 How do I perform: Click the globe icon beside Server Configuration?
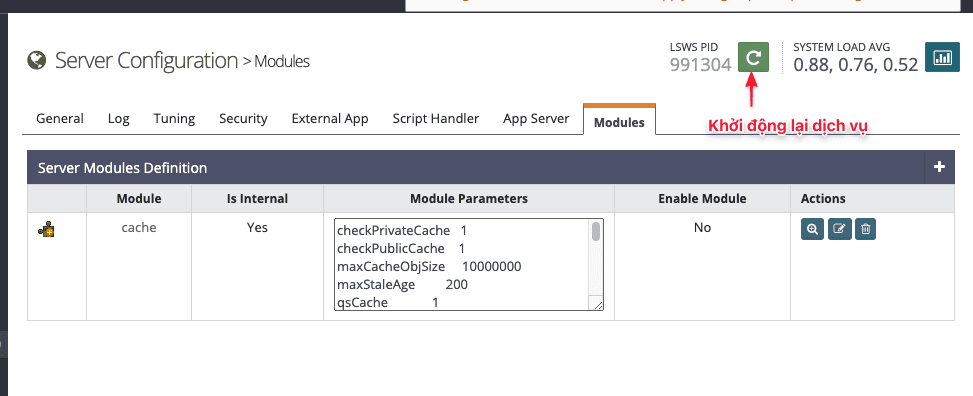point(37,61)
